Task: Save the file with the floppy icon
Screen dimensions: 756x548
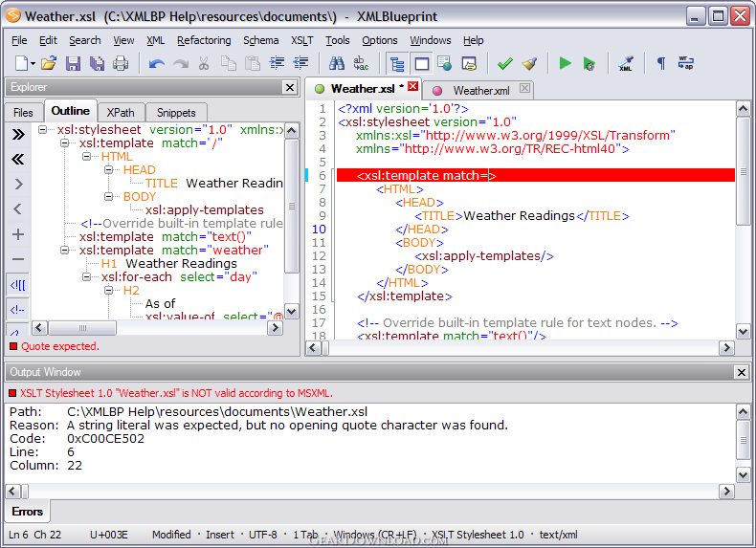Action: pyautogui.click(x=73, y=63)
